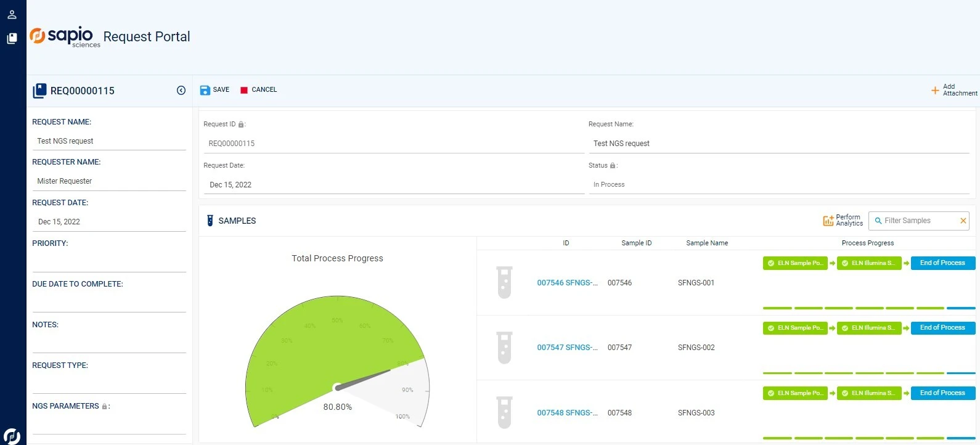Image resolution: width=980 pixels, height=445 pixels.
Task: Click the Request Date field Dec 15, 2022
Action: (394, 185)
